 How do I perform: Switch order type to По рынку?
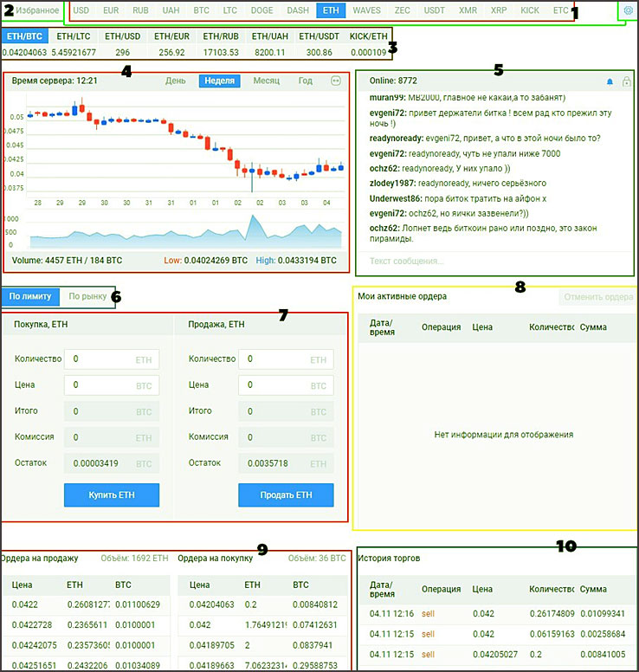click(x=87, y=296)
